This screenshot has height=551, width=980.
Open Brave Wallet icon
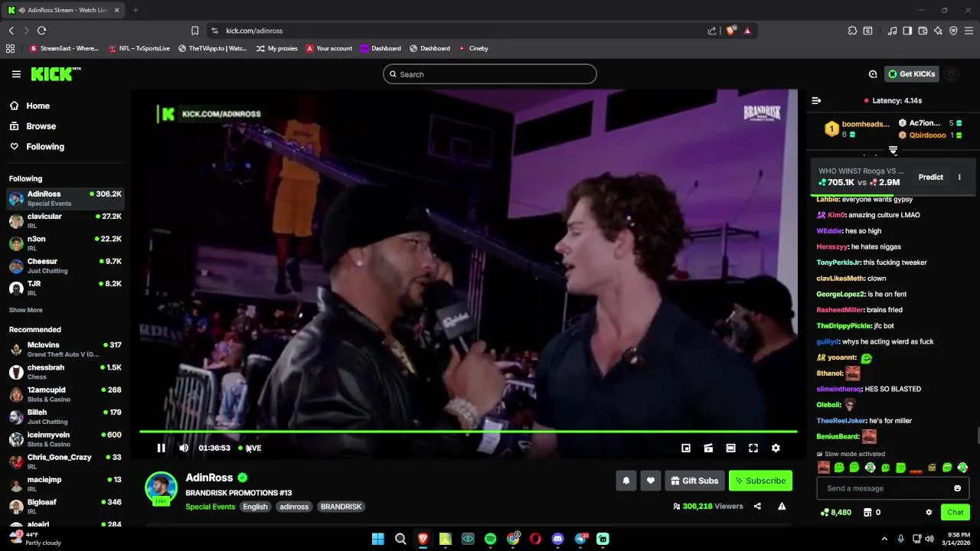click(x=923, y=31)
